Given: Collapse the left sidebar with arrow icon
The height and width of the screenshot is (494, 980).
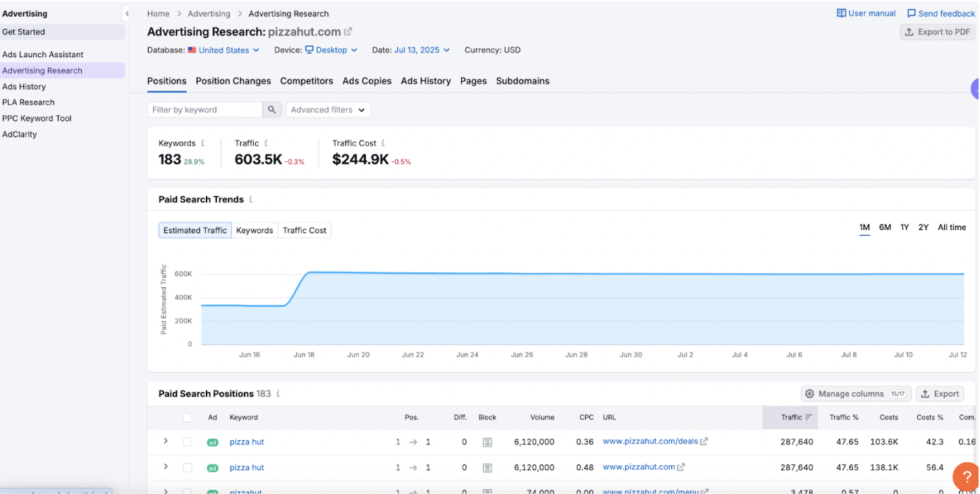Looking at the screenshot, I should point(127,13).
